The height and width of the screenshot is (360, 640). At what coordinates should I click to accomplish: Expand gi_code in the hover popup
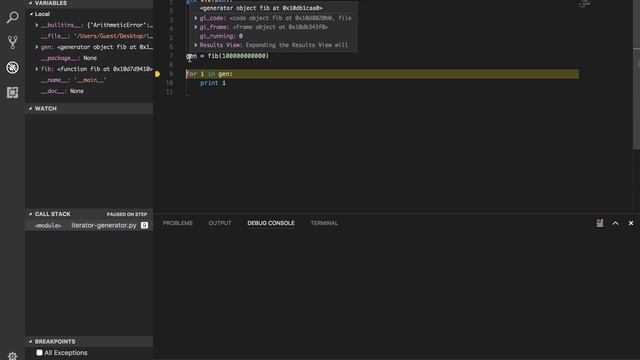[196, 18]
